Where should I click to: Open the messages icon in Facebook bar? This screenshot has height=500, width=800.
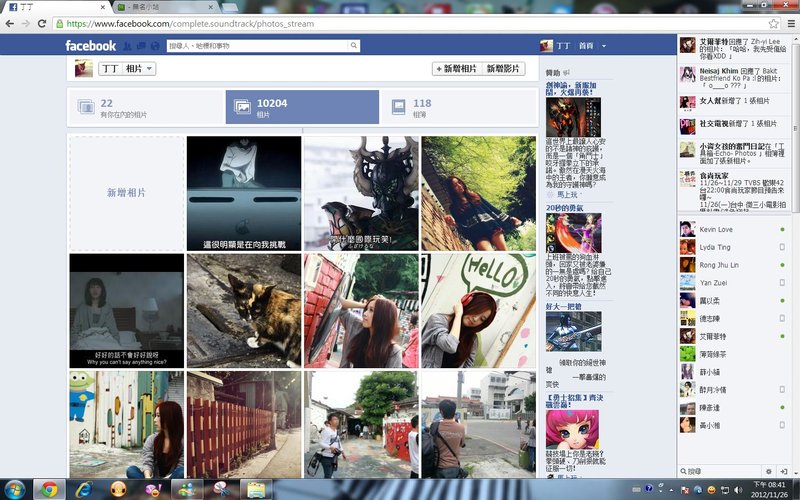click(141, 46)
